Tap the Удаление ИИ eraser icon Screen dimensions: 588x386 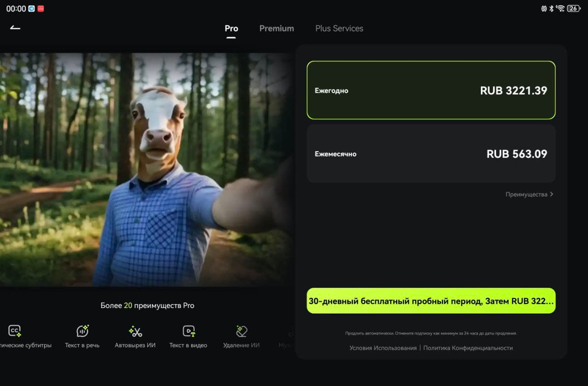[242, 331]
